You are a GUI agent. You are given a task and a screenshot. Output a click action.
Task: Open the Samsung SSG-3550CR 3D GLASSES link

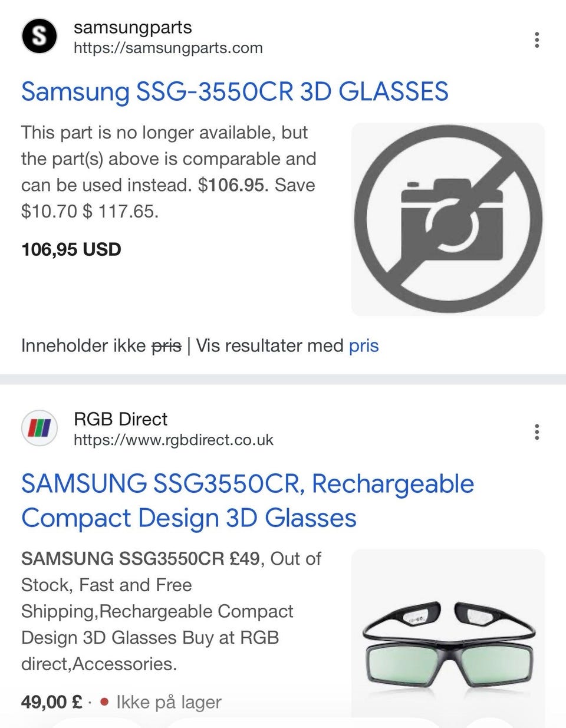click(x=235, y=91)
